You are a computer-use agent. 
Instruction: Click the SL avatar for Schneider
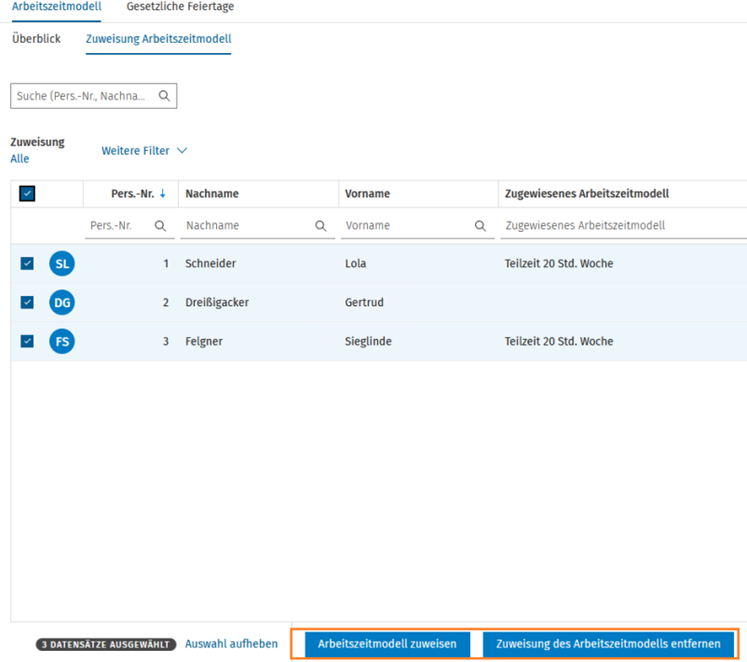point(62,263)
